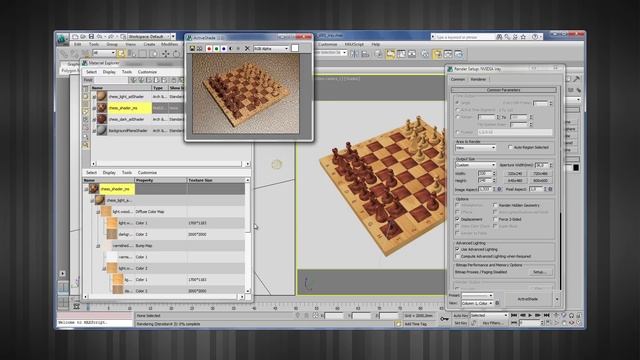The width and height of the screenshot is (640, 360).
Task: Click the ActiveShade render button in Render Setup
Action: [x=528, y=299]
